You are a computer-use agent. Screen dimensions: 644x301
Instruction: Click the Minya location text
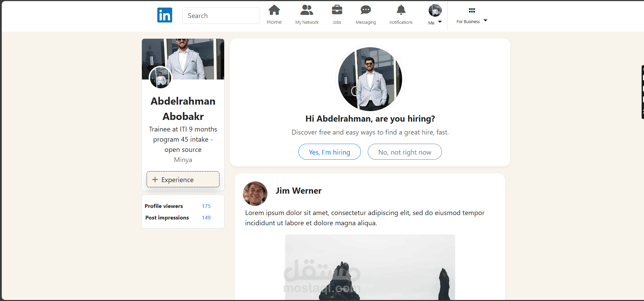point(183,160)
